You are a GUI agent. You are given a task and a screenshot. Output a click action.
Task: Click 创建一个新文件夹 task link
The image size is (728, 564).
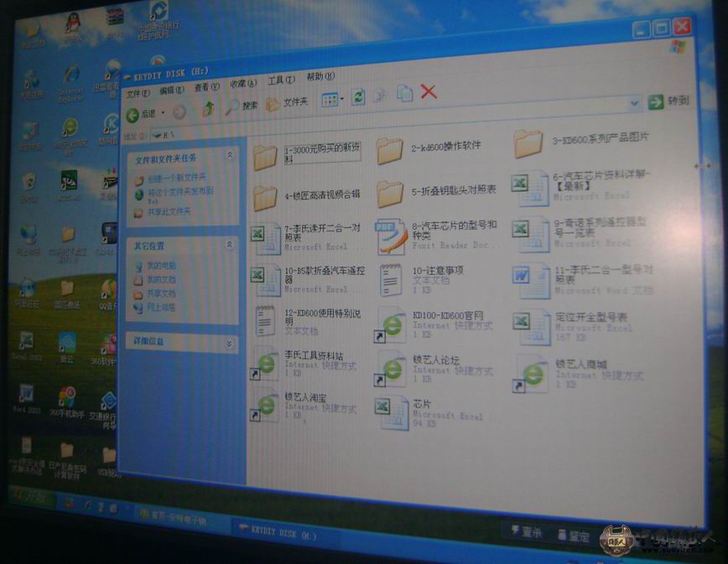click(171, 179)
